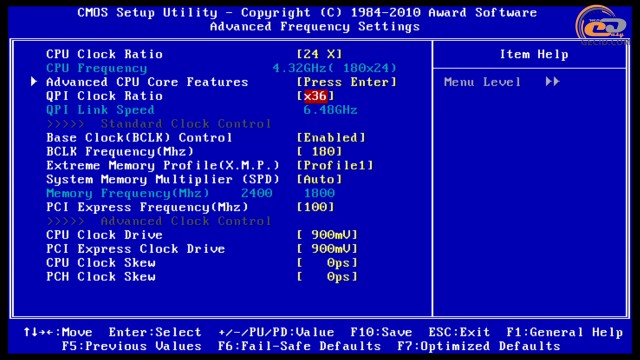Click the Enter:Select footer hint

click(x=155, y=332)
